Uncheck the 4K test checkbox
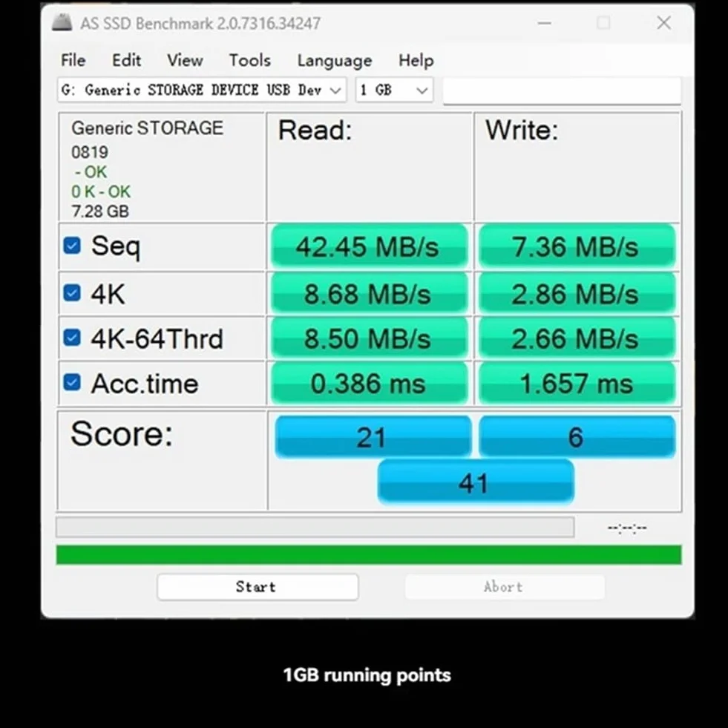 (x=72, y=293)
